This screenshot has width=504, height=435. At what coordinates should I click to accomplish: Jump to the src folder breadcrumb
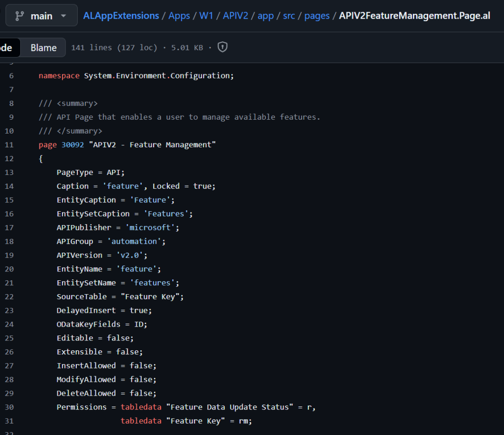tap(289, 16)
